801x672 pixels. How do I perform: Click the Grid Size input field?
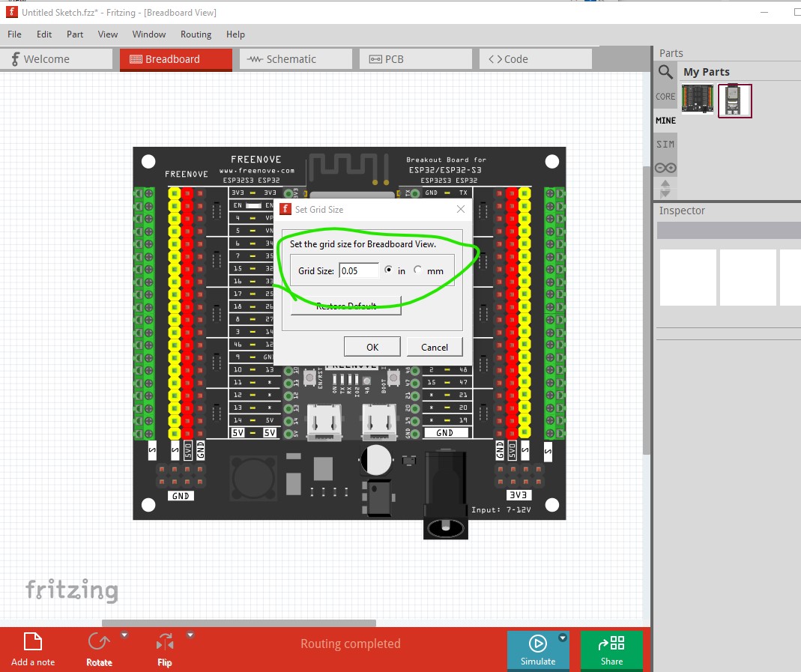(x=359, y=270)
